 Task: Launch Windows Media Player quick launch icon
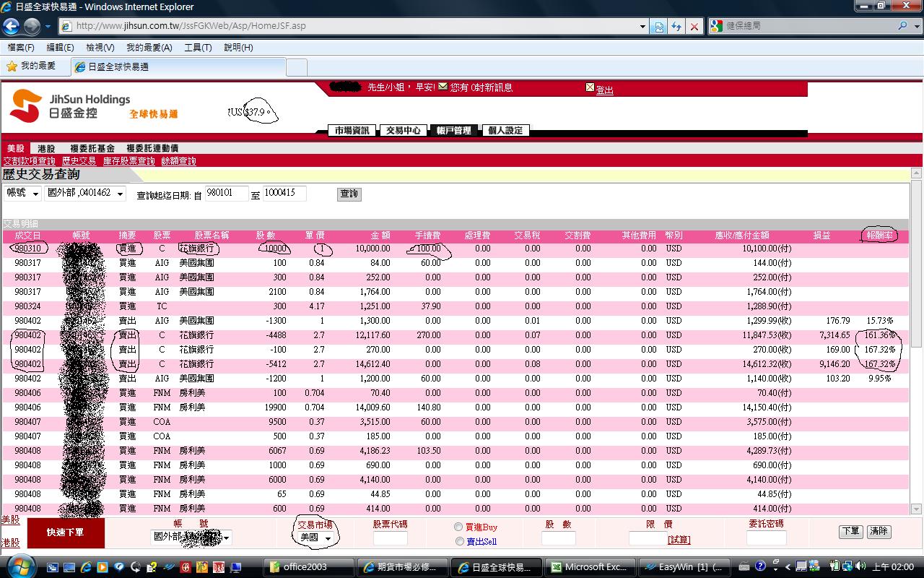pos(103,567)
